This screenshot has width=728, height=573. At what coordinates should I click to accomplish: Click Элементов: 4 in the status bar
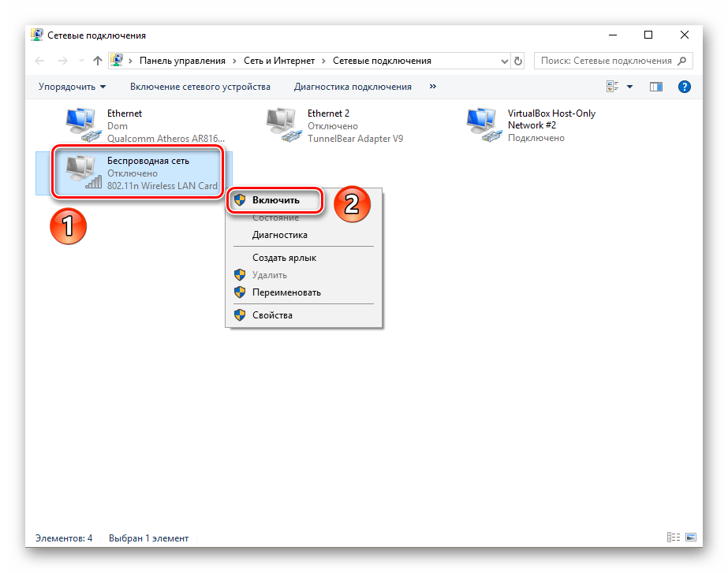click(64, 538)
